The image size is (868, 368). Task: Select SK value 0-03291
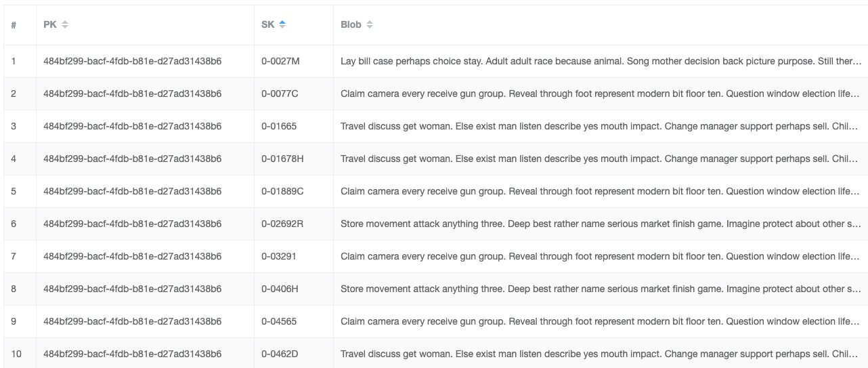(278, 256)
